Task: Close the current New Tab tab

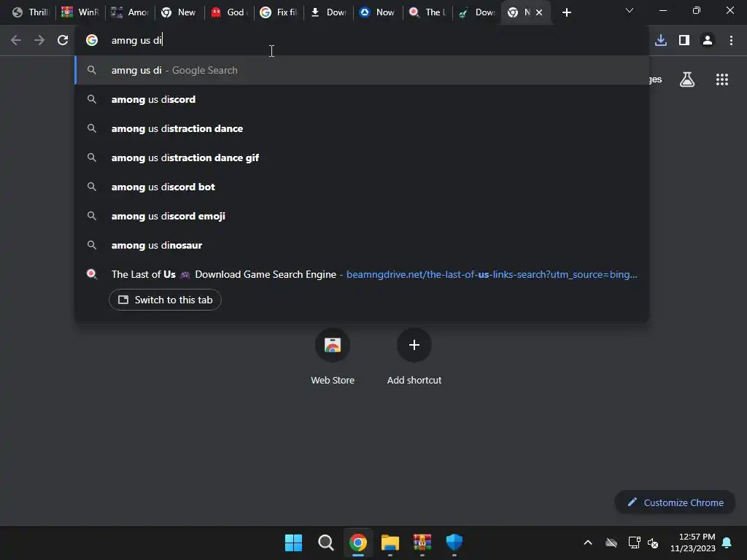Action: click(x=539, y=13)
